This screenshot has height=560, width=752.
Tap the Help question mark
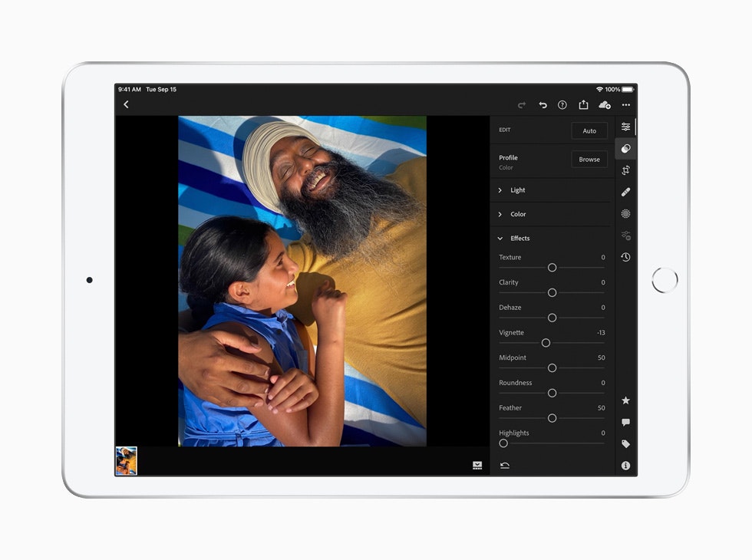click(562, 105)
